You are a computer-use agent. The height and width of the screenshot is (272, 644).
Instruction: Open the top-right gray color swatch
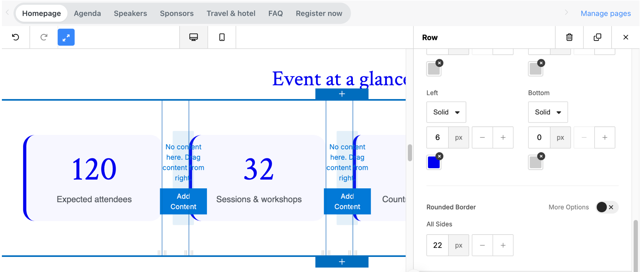pos(536,69)
